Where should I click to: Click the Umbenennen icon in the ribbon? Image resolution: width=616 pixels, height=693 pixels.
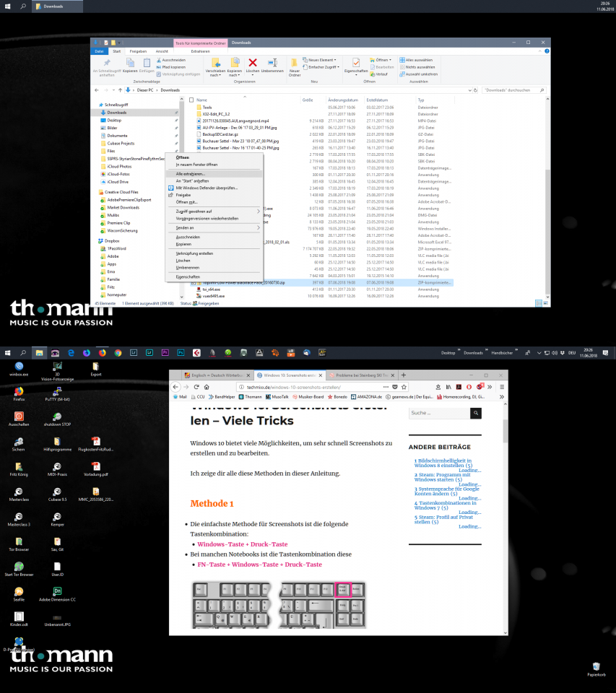(272, 62)
